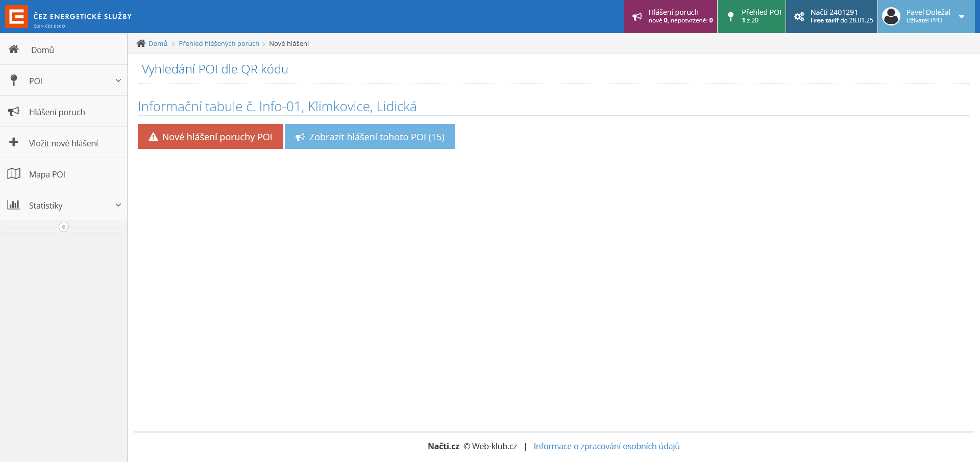Click the plus icon for new report
This screenshot has height=462, width=980.
[x=14, y=142]
